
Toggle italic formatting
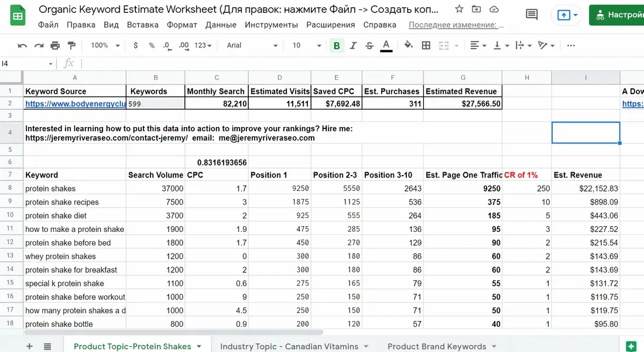click(x=353, y=46)
